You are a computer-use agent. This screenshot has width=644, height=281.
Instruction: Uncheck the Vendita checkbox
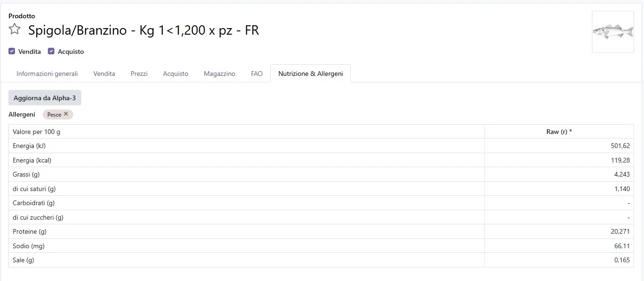(x=12, y=52)
